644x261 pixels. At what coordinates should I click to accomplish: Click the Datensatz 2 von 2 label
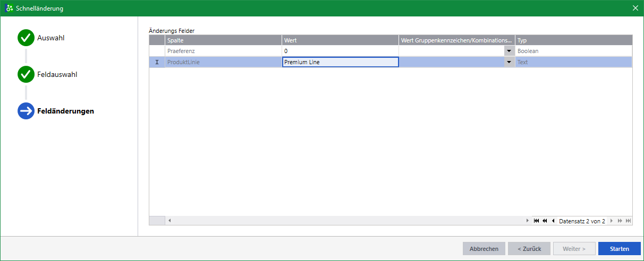pos(582,221)
